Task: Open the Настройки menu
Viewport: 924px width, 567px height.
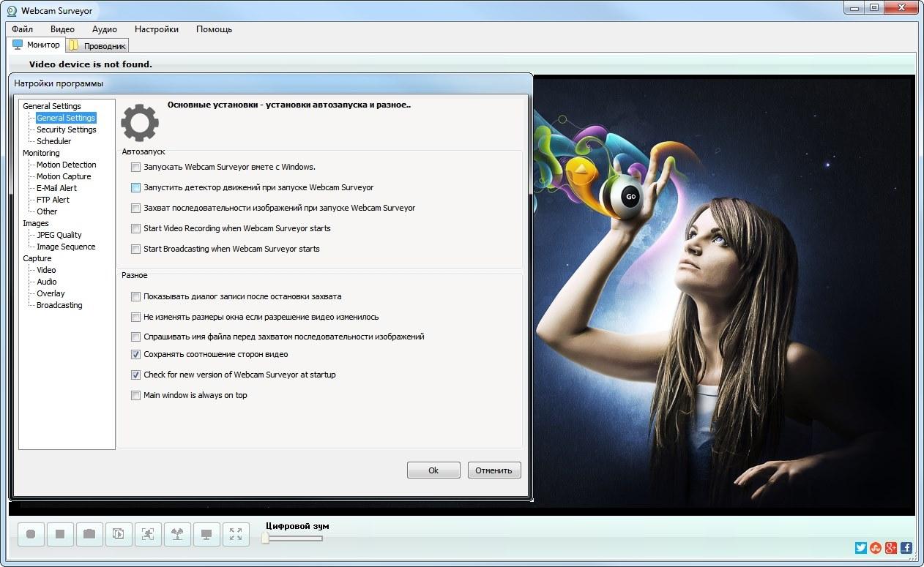Action: coord(157,29)
